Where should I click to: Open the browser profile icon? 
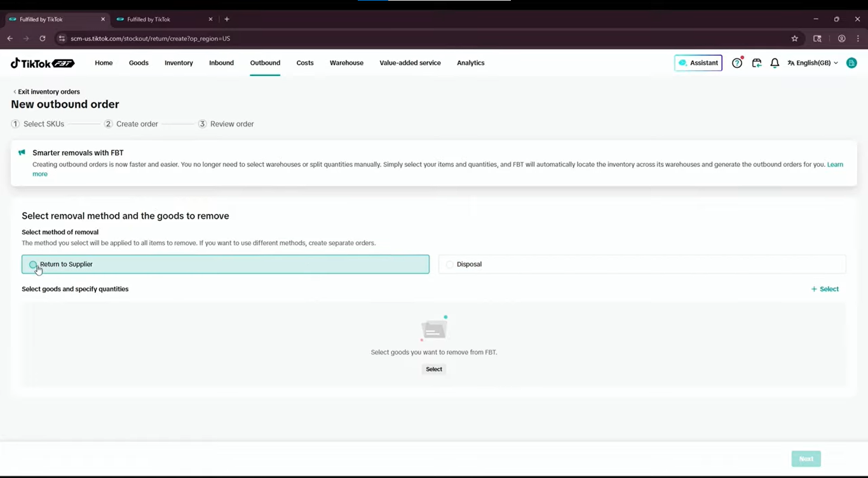pos(841,39)
